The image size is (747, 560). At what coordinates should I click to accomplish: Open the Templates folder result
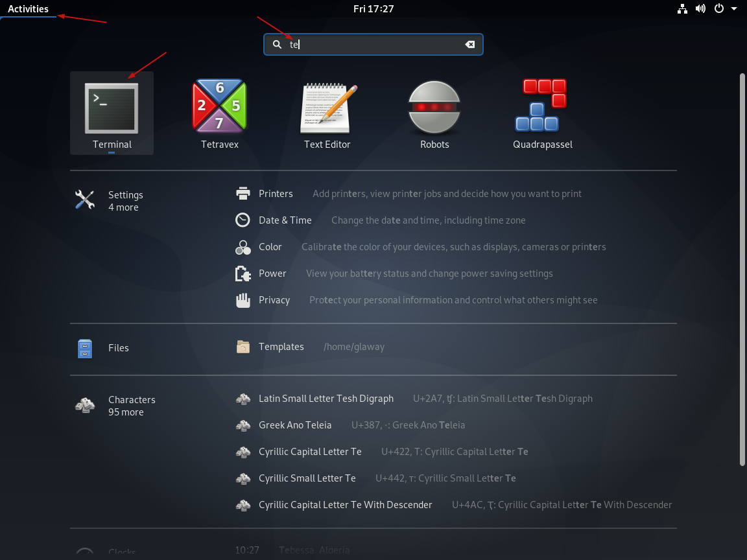[310, 347]
